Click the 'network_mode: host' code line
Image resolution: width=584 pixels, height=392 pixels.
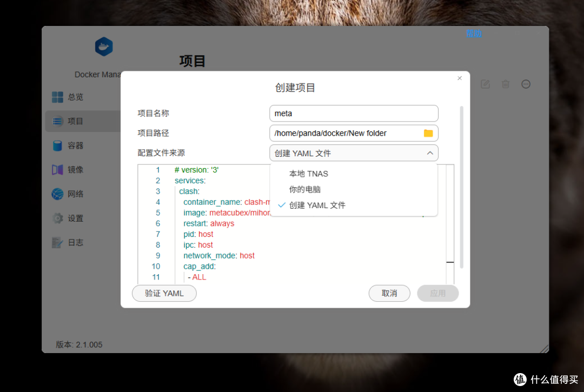(x=218, y=256)
